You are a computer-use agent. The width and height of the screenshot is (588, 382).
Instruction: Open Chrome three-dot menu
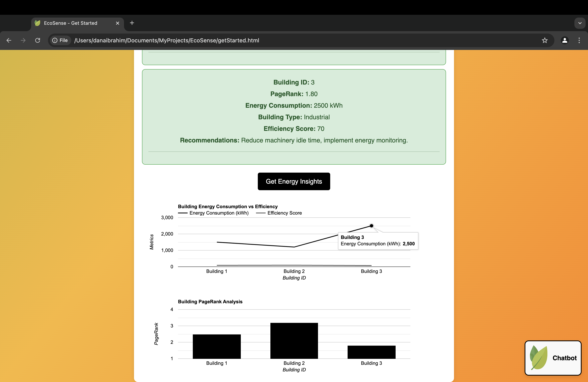(579, 40)
